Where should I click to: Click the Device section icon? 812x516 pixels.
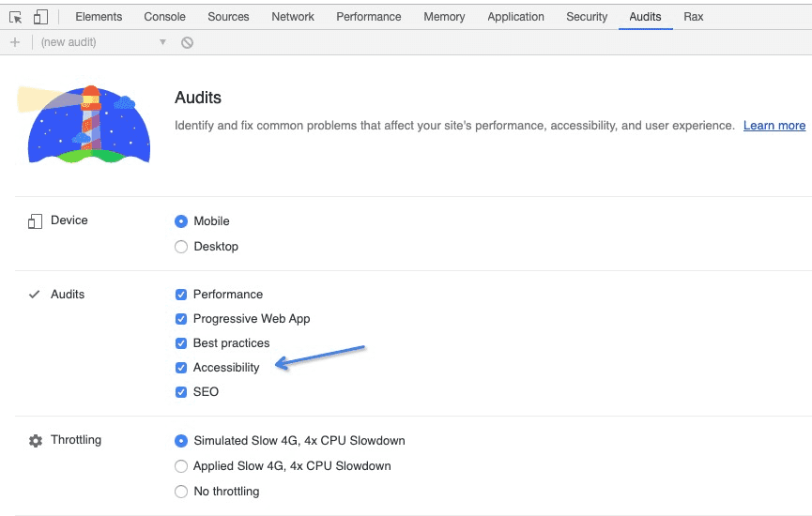coord(36,221)
